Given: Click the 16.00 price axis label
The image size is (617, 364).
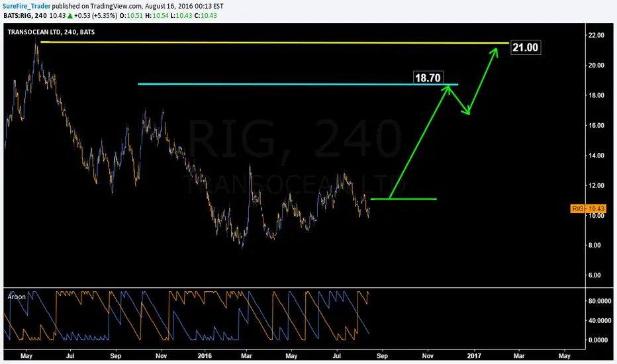Looking at the screenshot, I should [596, 125].
